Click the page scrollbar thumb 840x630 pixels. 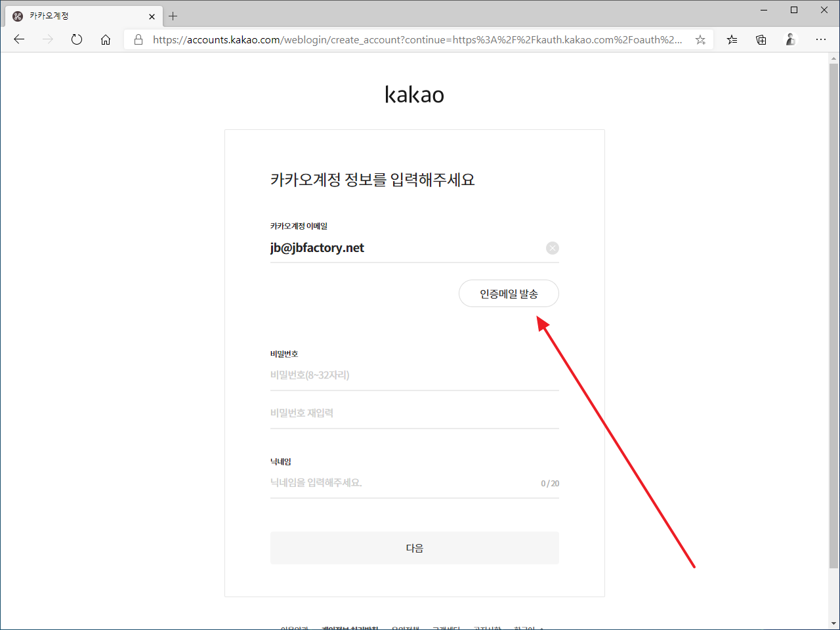(x=833, y=315)
